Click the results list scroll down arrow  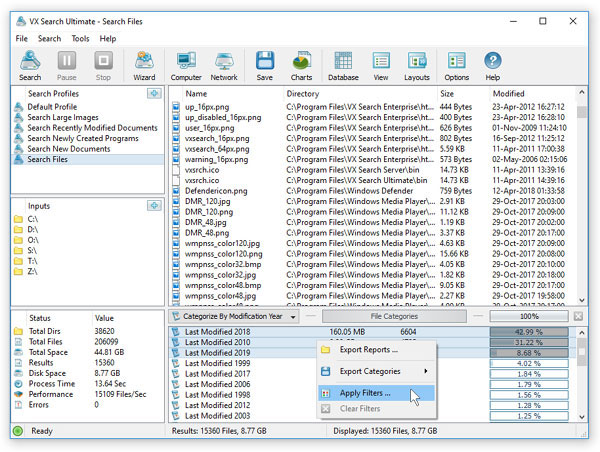[582, 300]
